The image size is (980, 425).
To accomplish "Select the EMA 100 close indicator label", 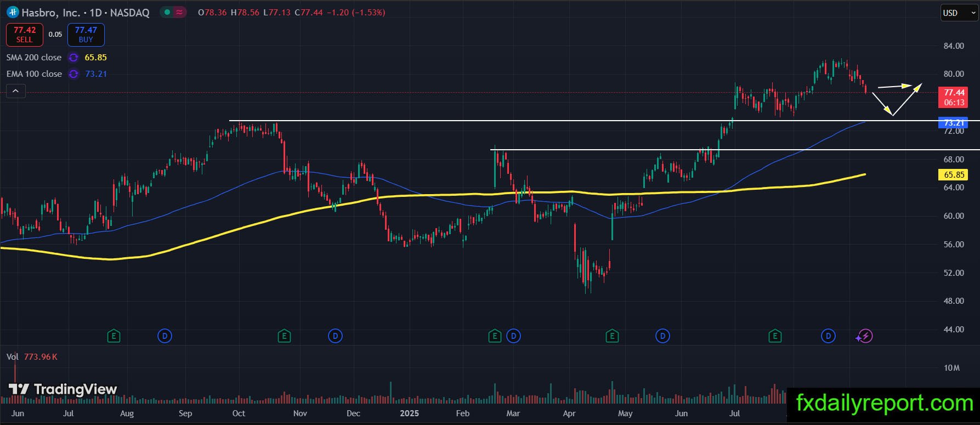I will coord(34,74).
